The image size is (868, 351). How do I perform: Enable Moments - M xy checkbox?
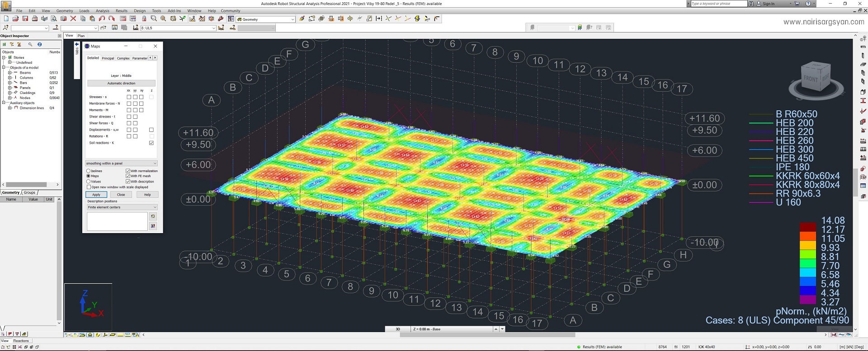coord(142,110)
